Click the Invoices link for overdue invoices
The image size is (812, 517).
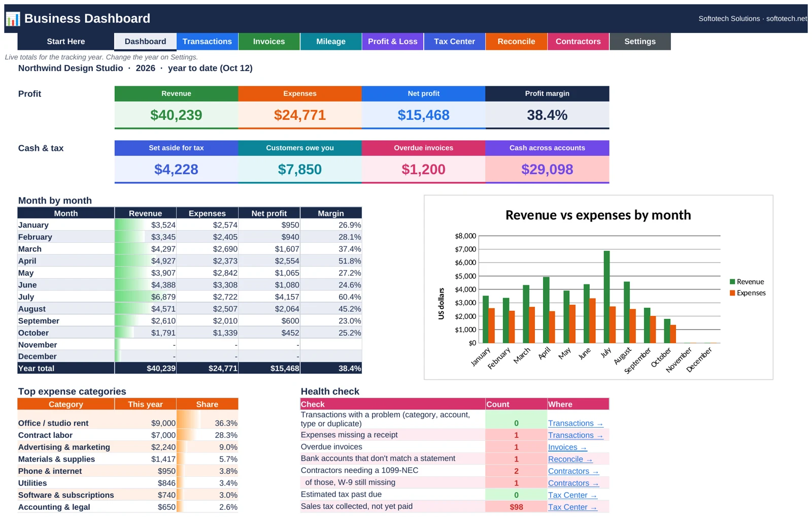tap(567, 447)
